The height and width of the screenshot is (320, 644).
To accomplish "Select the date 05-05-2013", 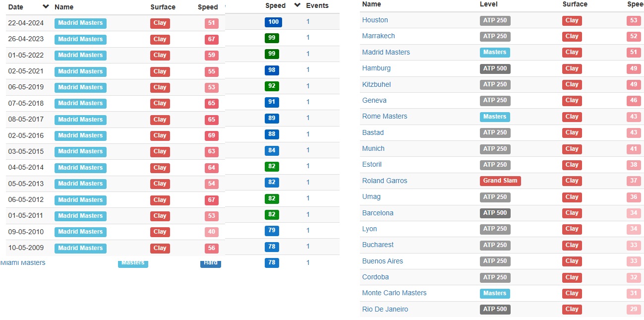I will tap(26, 184).
